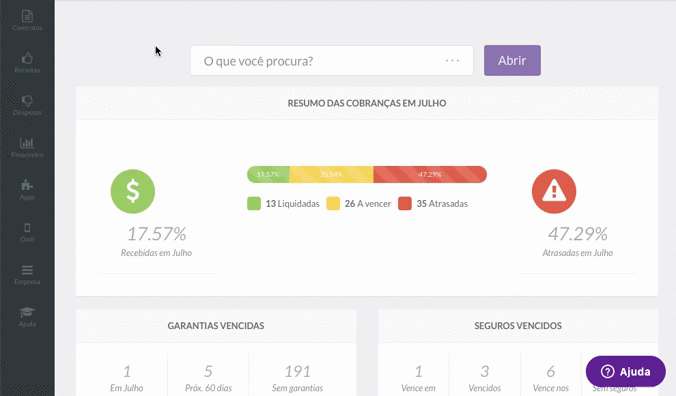Select the green Liquidadas legend swatch
676x396 pixels.
[254, 203]
